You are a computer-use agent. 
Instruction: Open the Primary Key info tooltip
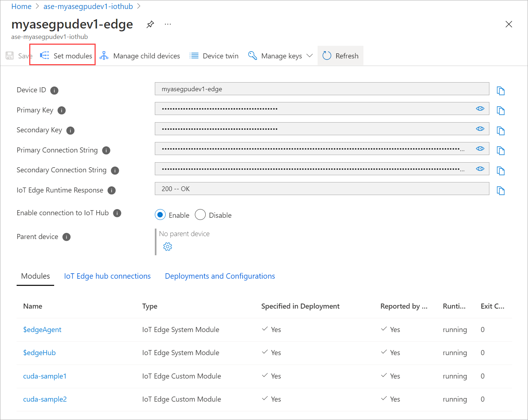click(x=62, y=110)
